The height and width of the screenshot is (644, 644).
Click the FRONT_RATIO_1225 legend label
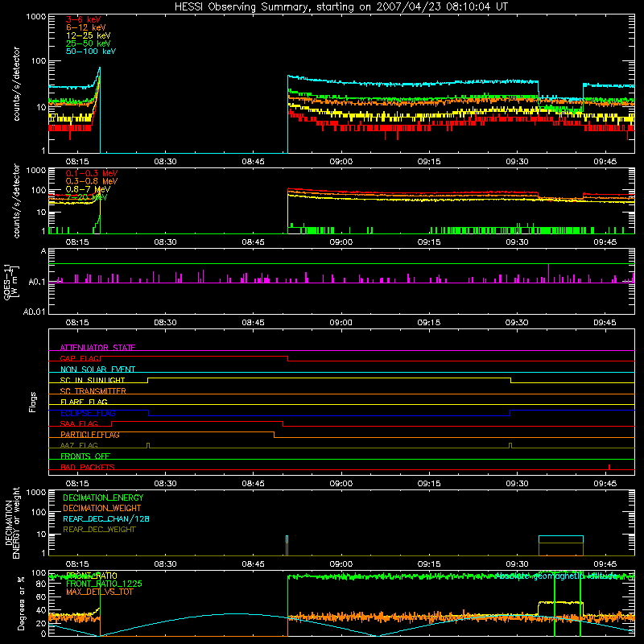(104, 584)
